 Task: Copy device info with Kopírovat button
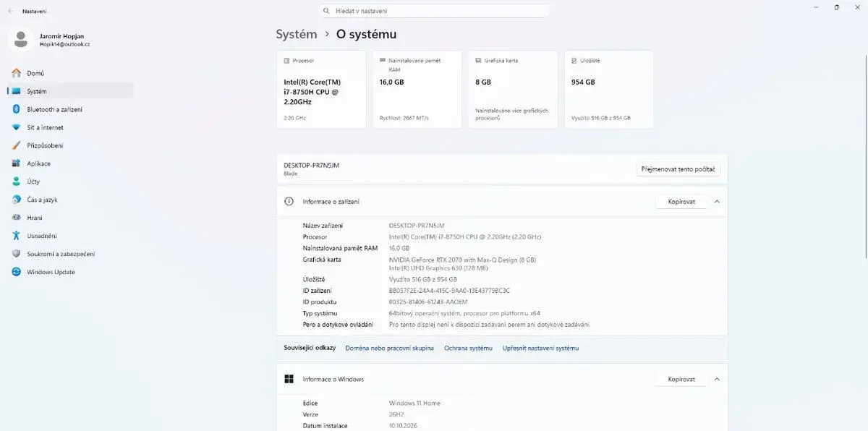pos(681,202)
